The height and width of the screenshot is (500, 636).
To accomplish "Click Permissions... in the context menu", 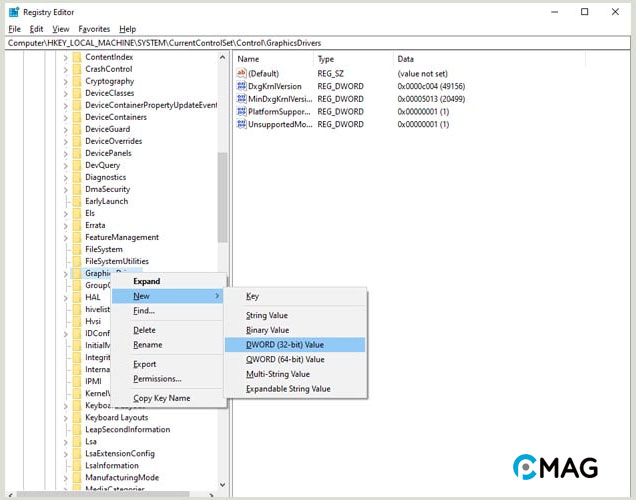I will [x=168, y=378].
